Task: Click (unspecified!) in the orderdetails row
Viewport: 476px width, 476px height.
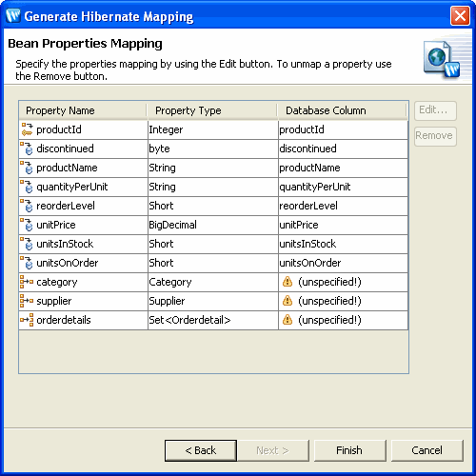Action: pos(329,320)
